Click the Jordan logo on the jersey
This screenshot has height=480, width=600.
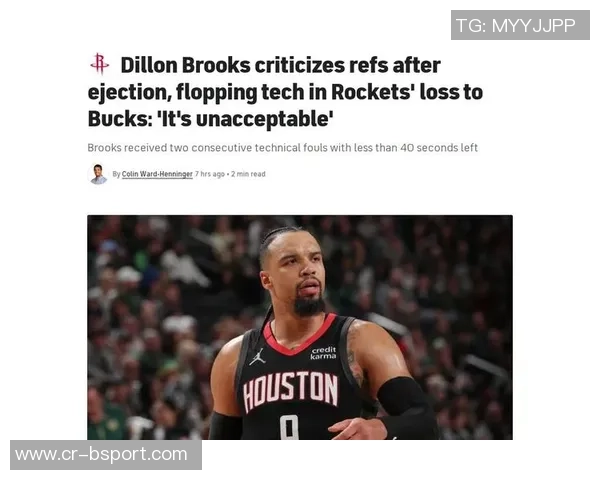click(258, 357)
